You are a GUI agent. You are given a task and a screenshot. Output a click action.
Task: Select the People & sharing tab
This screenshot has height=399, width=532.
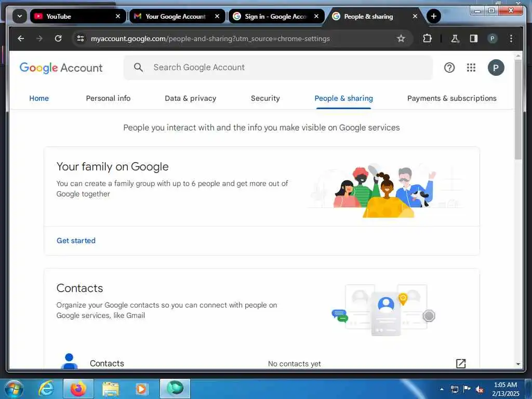pyautogui.click(x=343, y=98)
